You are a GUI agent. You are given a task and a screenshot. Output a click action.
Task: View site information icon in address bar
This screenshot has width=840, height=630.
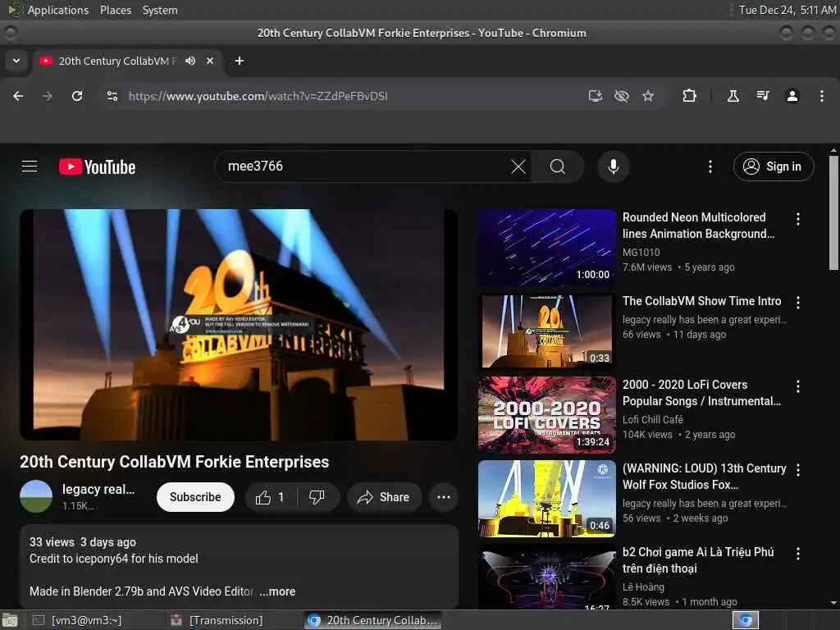tap(112, 96)
